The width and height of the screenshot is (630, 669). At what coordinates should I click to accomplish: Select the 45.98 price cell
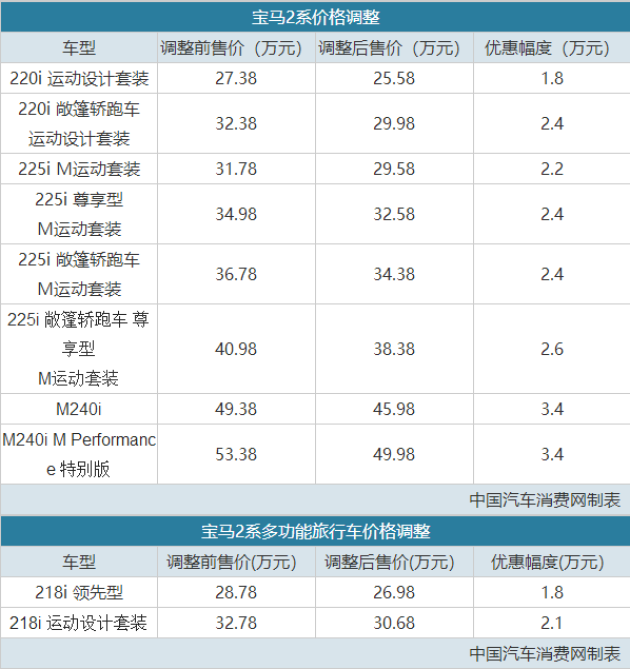coord(394,409)
